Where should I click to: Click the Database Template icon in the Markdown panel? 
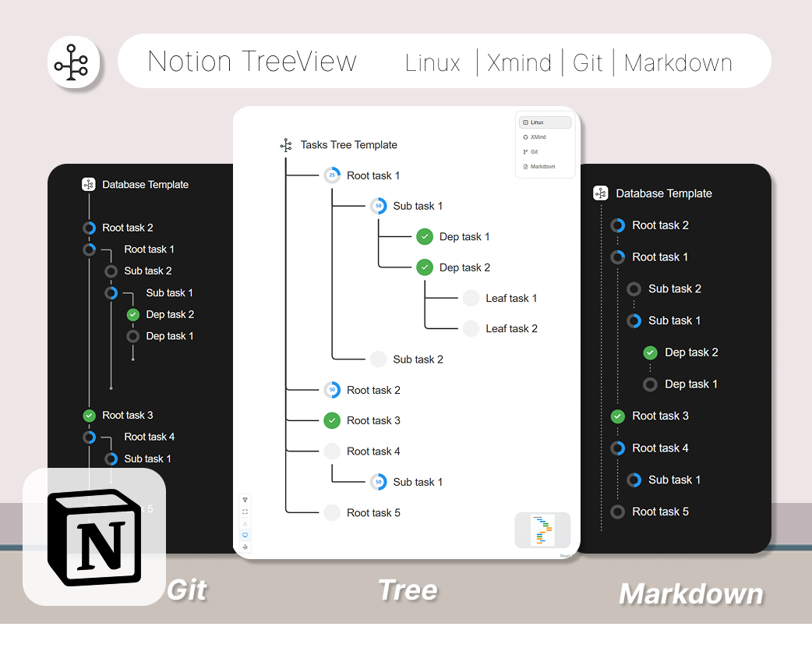pyautogui.click(x=601, y=193)
